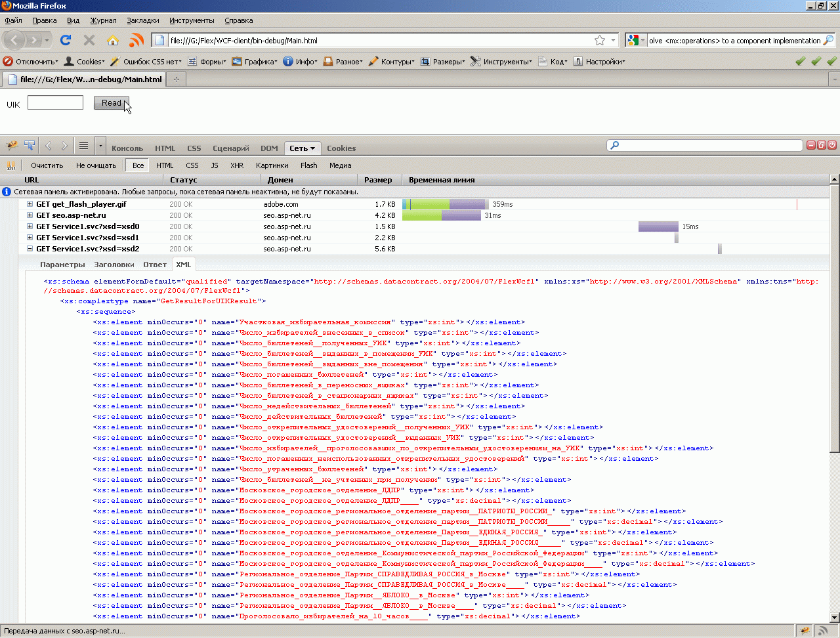Open the Справка menu
840x638 pixels.
coord(238,20)
